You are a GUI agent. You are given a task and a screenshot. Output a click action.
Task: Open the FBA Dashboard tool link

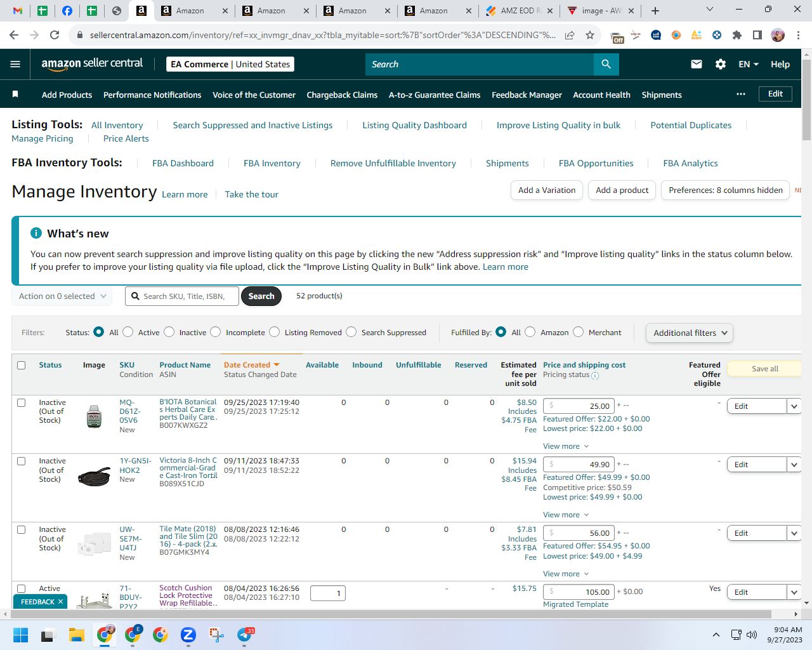pos(183,163)
